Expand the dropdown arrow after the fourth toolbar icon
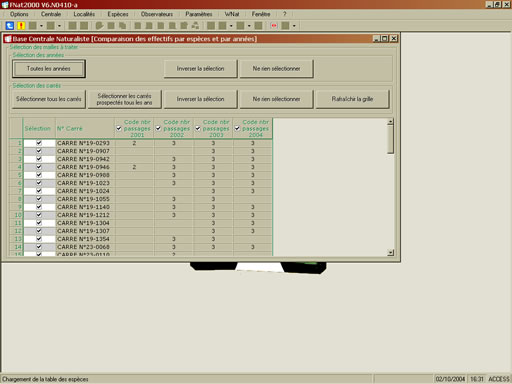 pyautogui.click(x=59, y=26)
